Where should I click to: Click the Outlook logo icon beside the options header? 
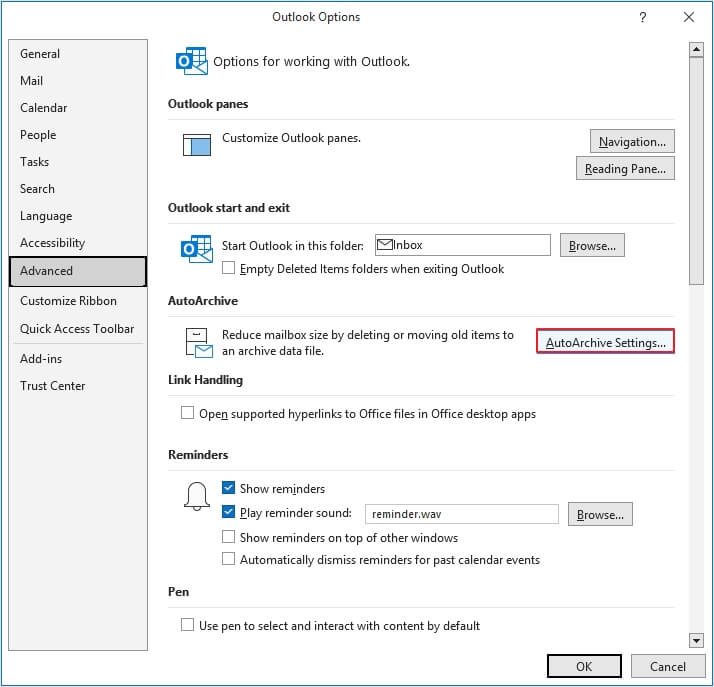click(192, 61)
